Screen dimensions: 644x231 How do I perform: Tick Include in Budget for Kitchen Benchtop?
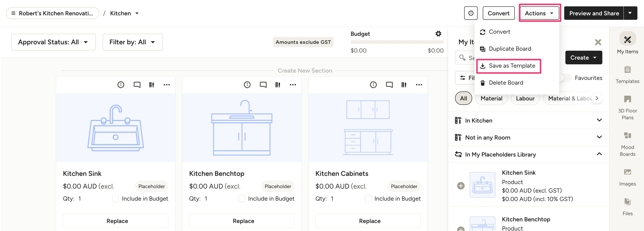pyautogui.click(x=242, y=198)
